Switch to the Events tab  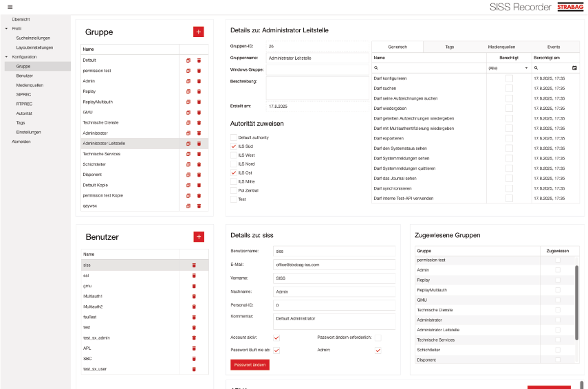[553, 47]
